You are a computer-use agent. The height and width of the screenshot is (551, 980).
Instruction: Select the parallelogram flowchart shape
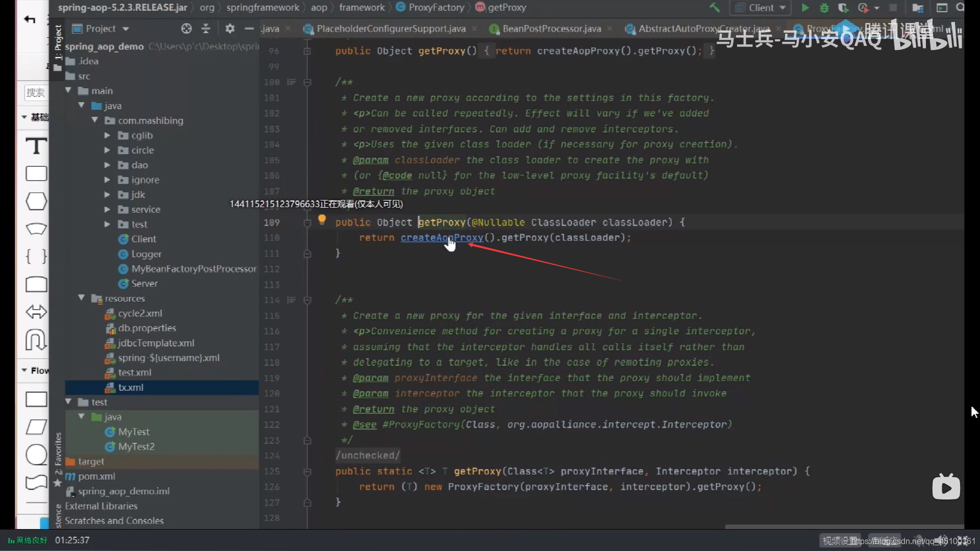point(36,427)
